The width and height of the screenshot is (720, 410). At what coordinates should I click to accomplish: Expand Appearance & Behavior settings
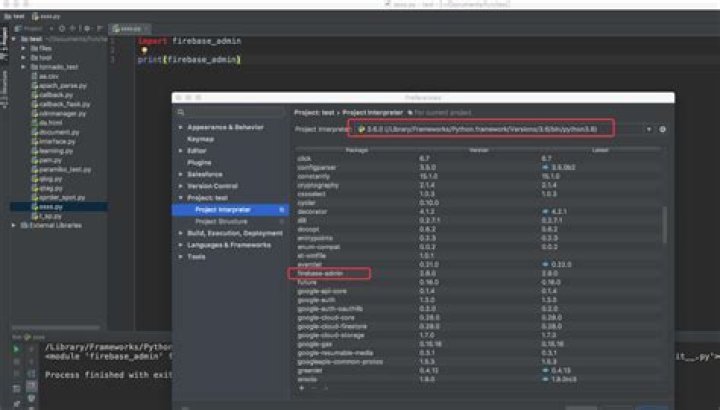(180, 127)
